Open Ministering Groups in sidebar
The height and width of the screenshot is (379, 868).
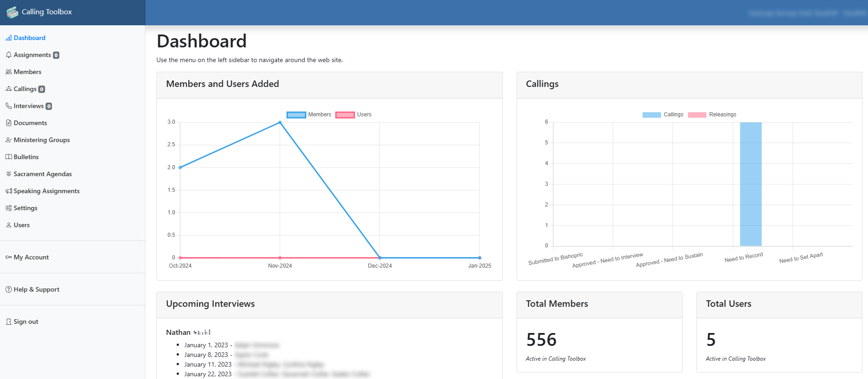point(42,140)
